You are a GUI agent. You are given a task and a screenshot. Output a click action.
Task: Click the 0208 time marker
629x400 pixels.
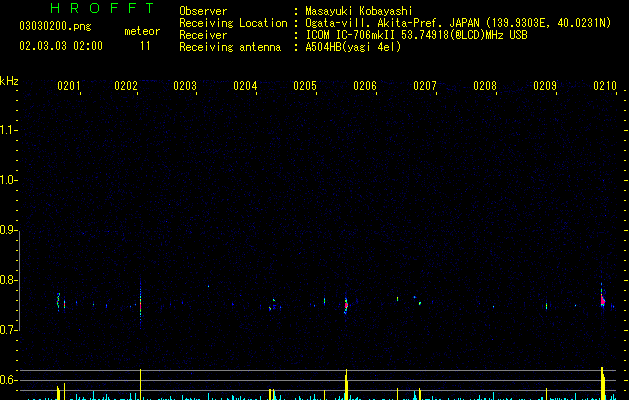pyautogui.click(x=485, y=86)
